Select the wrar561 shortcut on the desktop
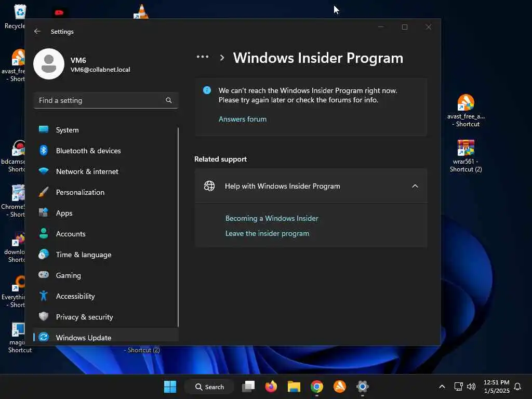 (466, 156)
